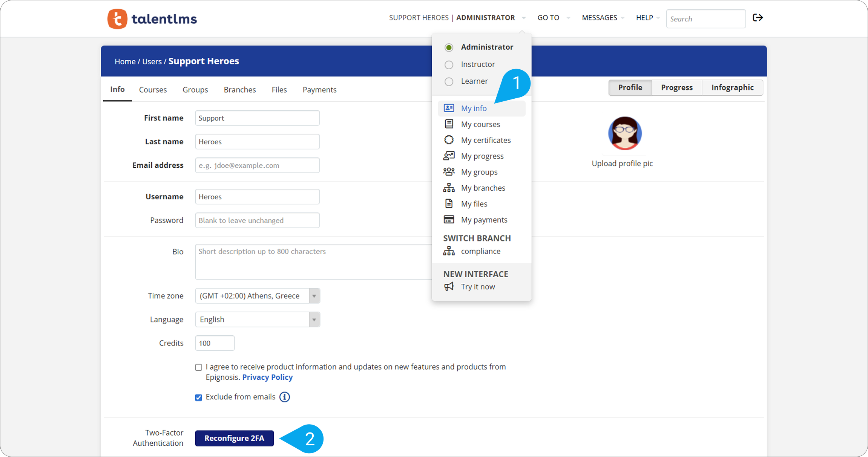Screen dimensions: 868x457
Task: Select the Learner role radio button
Action: tap(449, 82)
